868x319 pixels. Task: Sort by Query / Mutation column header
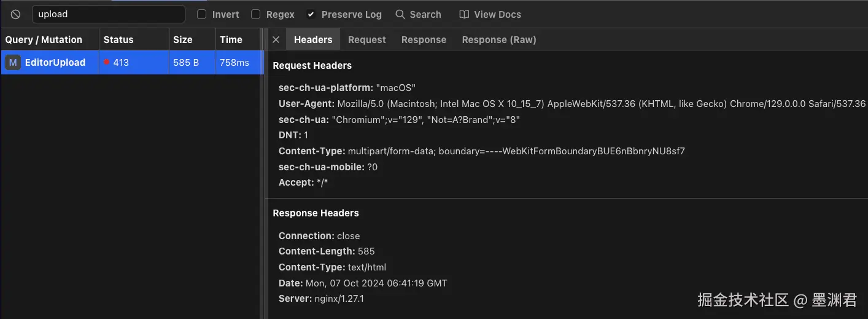tap(44, 39)
